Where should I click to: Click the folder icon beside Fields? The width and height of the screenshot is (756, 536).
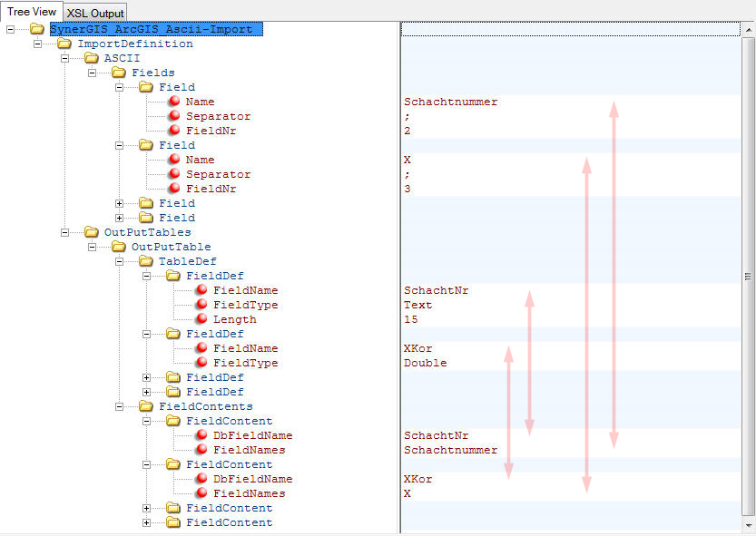(119, 73)
